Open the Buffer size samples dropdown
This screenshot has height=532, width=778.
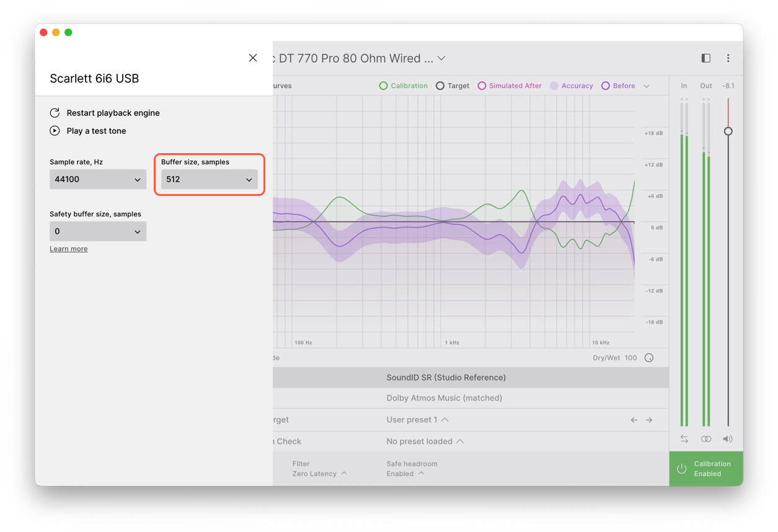tap(209, 180)
